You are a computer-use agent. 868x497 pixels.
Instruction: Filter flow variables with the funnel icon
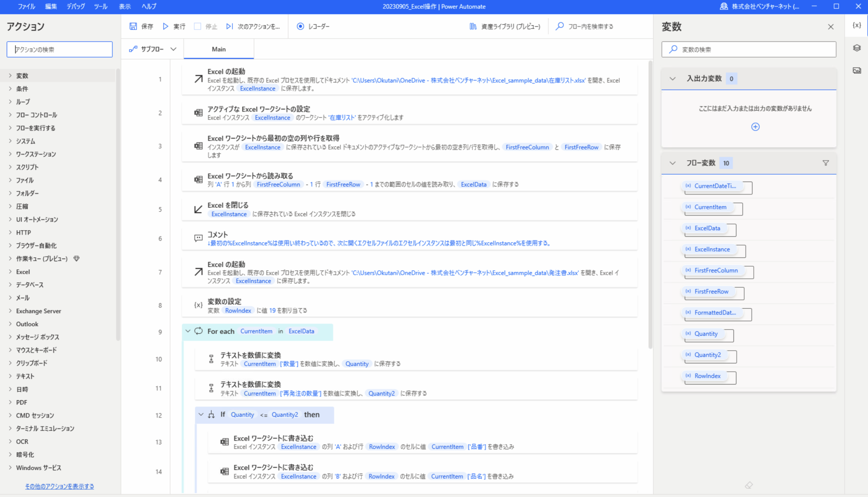tap(826, 162)
